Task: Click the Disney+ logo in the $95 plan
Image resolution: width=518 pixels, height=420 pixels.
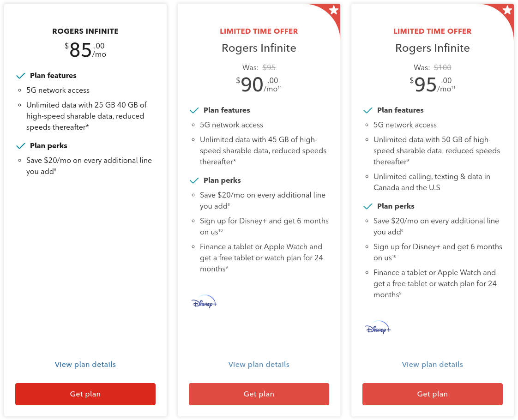Action: (x=378, y=328)
